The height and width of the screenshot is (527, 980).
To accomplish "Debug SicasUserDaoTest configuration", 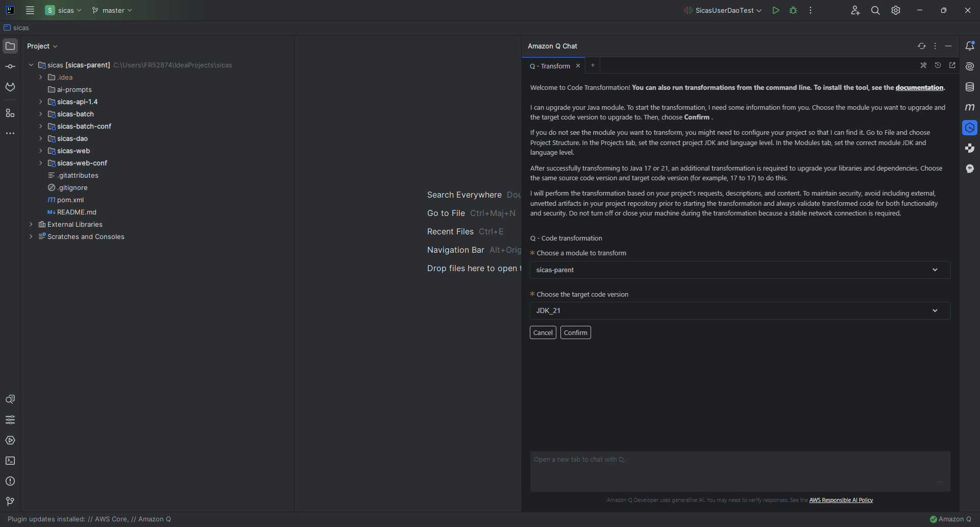I will coord(793,10).
